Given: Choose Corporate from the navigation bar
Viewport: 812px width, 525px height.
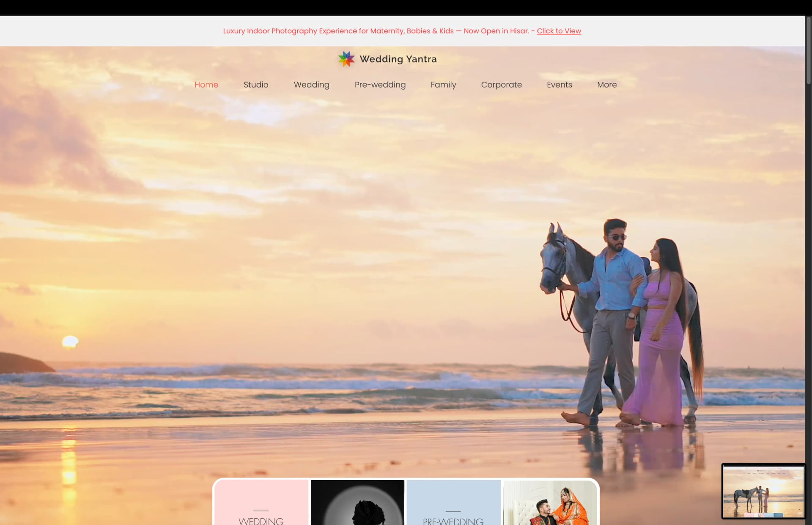Looking at the screenshot, I should [502, 85].
